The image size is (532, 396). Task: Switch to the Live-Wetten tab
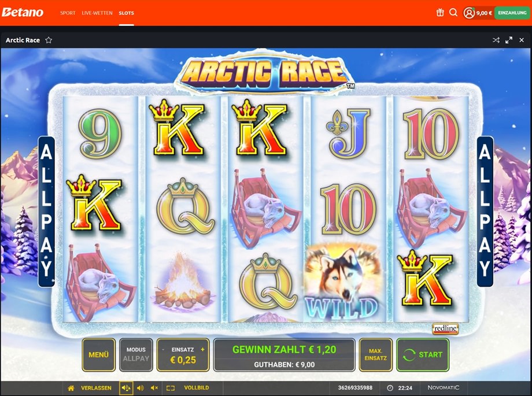pos(97,13)
